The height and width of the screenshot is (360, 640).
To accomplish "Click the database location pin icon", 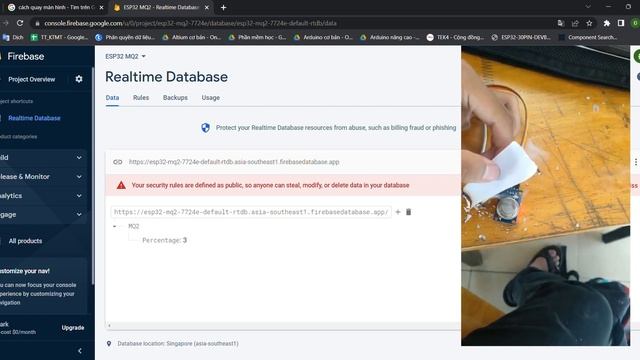I will coord(109,344).
